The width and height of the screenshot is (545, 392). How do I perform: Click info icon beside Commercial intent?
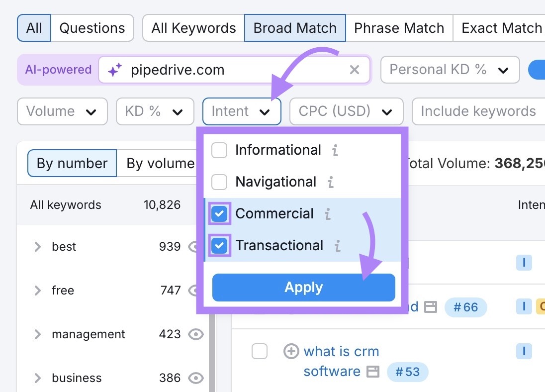point(328,213)
